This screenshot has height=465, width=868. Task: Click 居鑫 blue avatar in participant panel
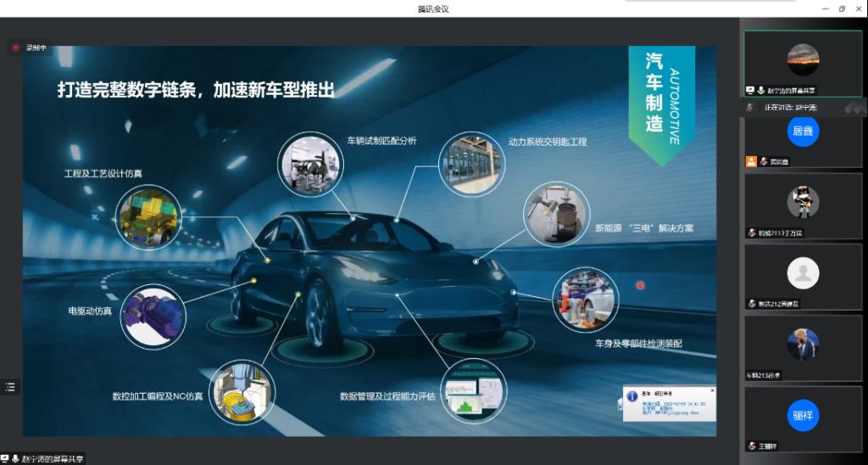point(803,132)
